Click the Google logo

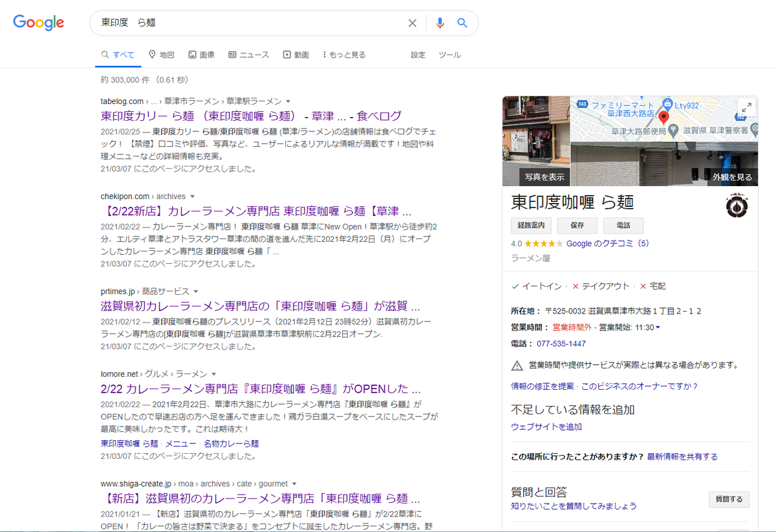pos(39,23)
